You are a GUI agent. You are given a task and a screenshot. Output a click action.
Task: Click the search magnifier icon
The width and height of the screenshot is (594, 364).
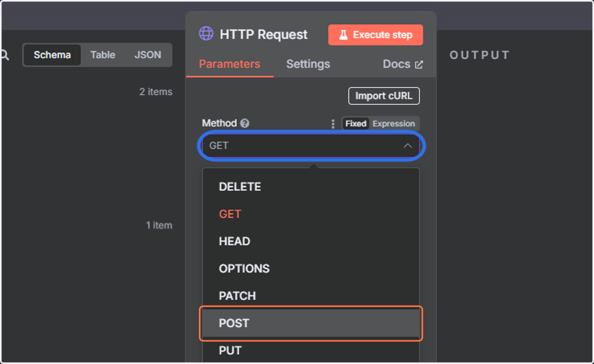4,55
